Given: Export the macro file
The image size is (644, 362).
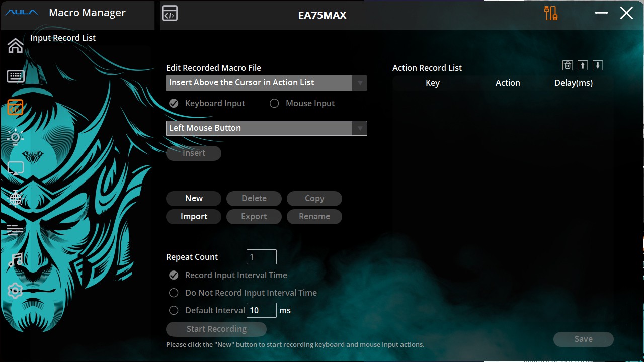Looking at the screenshot, I should click(254, 217).
